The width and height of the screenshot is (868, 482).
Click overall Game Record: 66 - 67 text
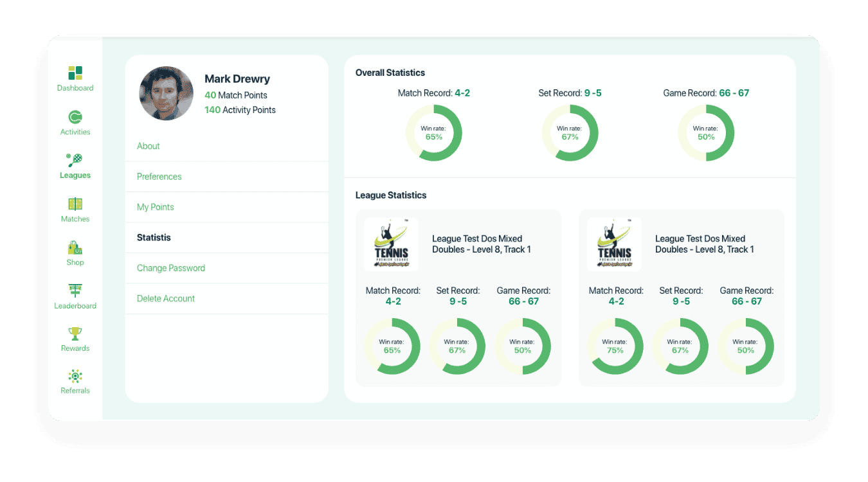[x=706, y=93]
